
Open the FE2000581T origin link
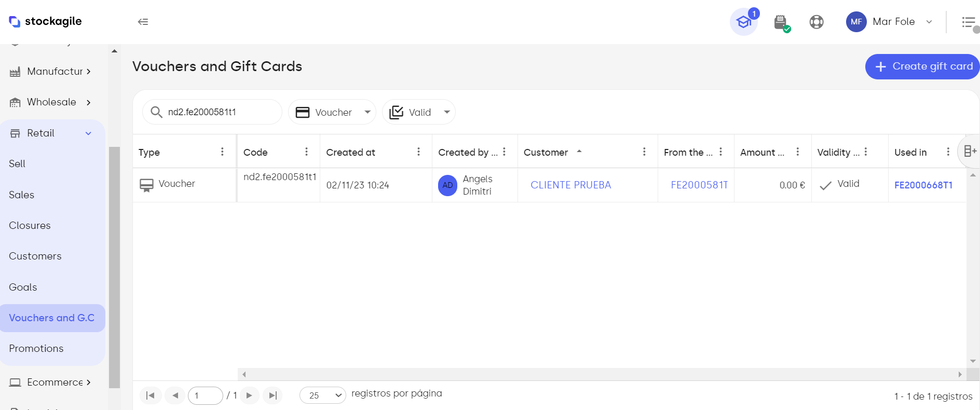pyautogui.click(x=699, y=185)
